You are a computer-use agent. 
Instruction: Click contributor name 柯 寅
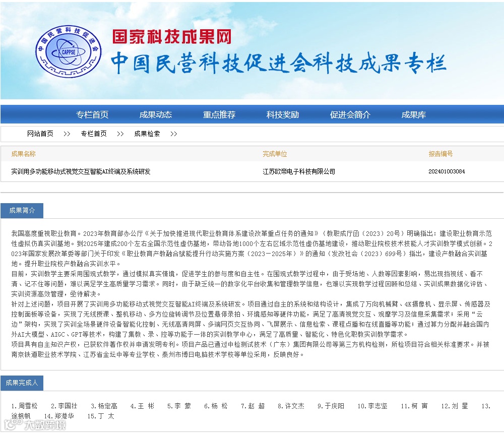[x=420, y=406]
